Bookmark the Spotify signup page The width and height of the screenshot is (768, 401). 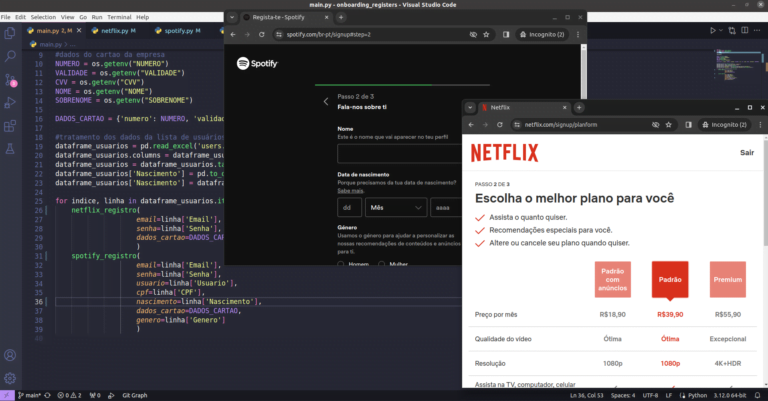point(486,35)
